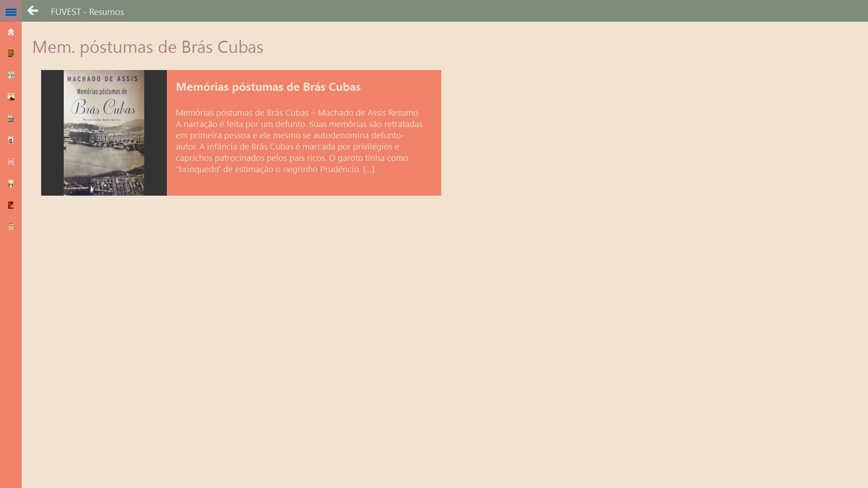Open the 'Memórias póstumas de Brás Cubas' card title

coord(268,87)
